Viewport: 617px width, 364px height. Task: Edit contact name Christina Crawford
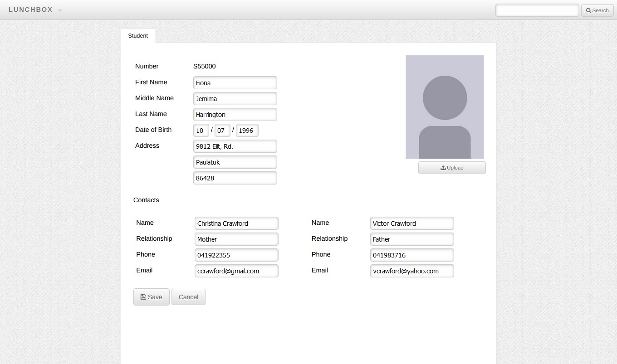coord(236,223)
